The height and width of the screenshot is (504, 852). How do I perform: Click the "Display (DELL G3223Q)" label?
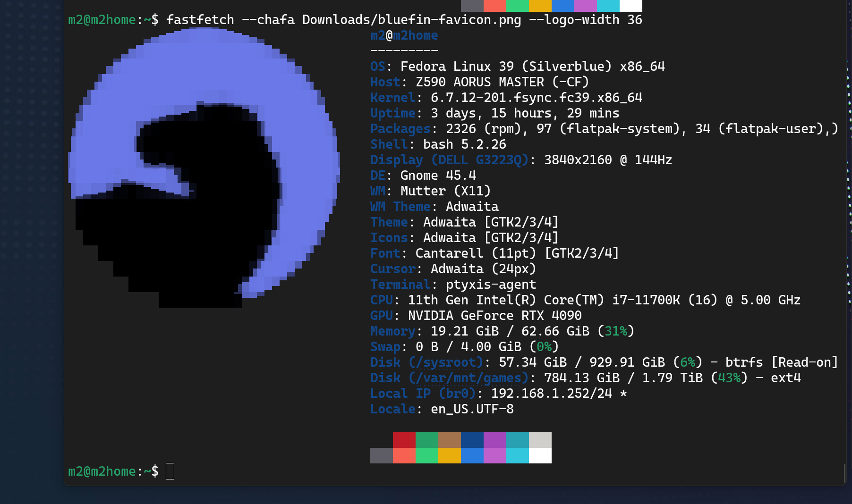(x=450, y=160)
